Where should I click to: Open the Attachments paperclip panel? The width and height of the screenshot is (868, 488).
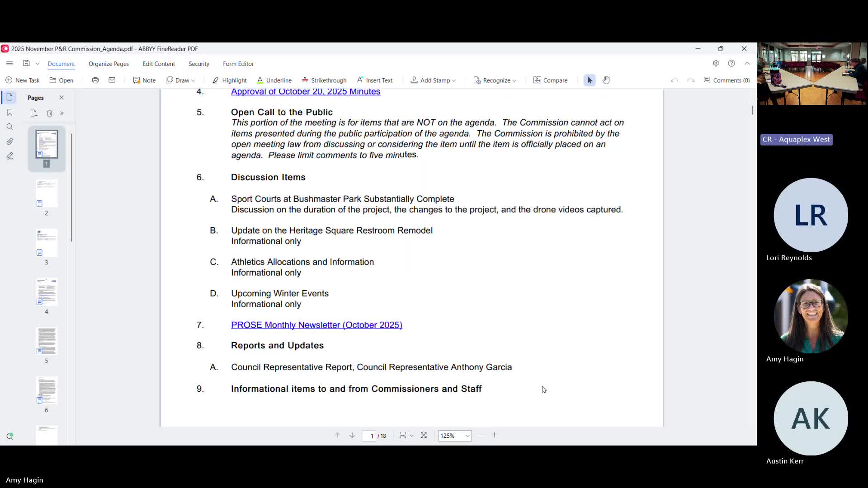(9, 141)
